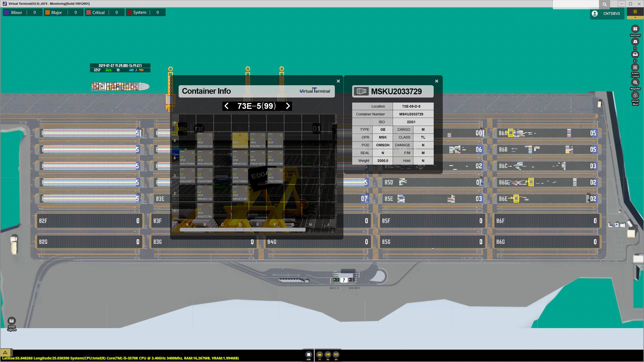Click the Virtual Block icon

[x=635, y=95]
